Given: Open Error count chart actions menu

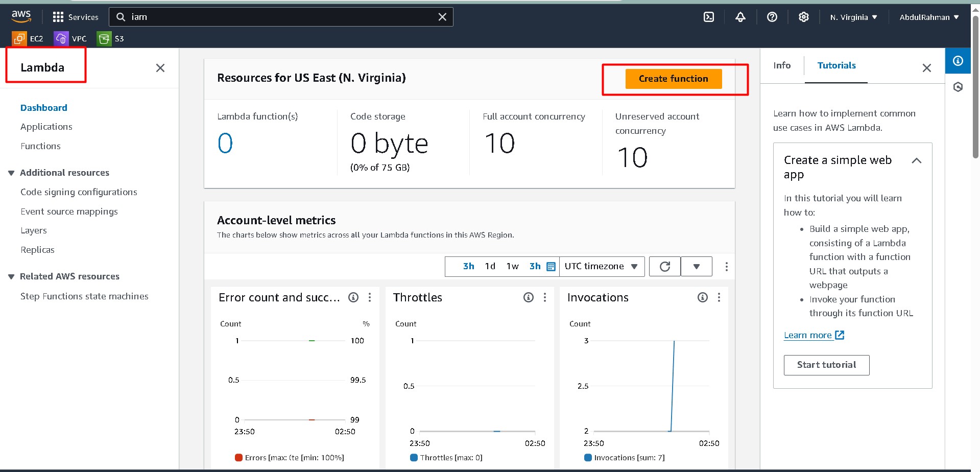Looking at the screenshot, I should tap(370, 297).
